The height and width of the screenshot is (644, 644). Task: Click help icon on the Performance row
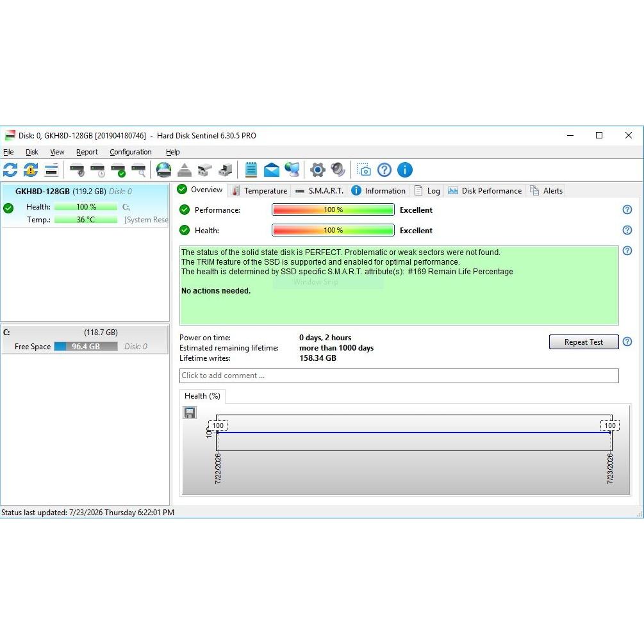[627, 210]
